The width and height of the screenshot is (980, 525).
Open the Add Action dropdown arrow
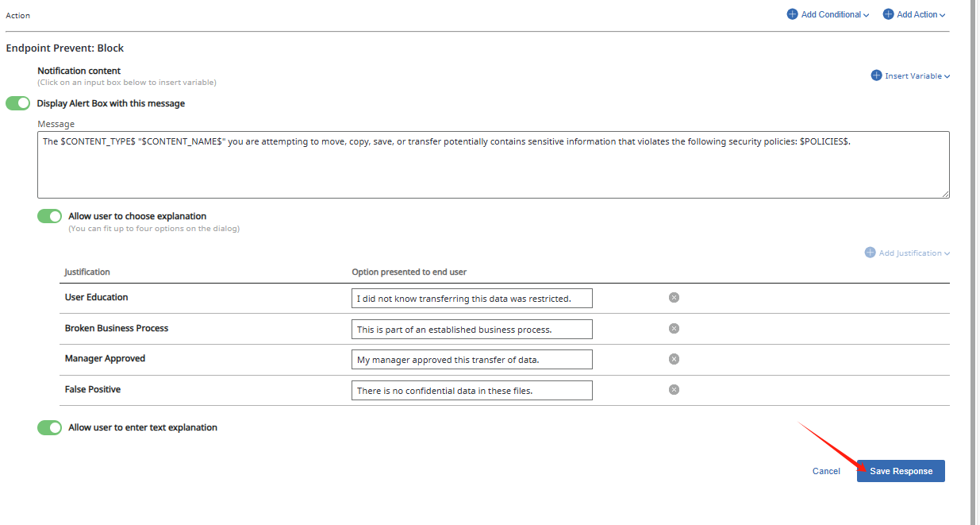click(x=942, y=15)
